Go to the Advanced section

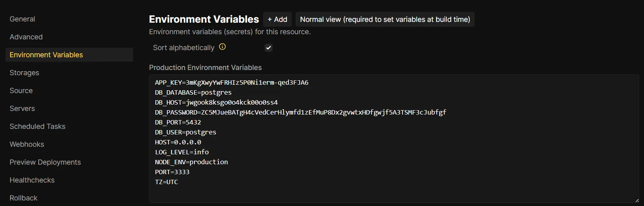click(x=26, y=37)
